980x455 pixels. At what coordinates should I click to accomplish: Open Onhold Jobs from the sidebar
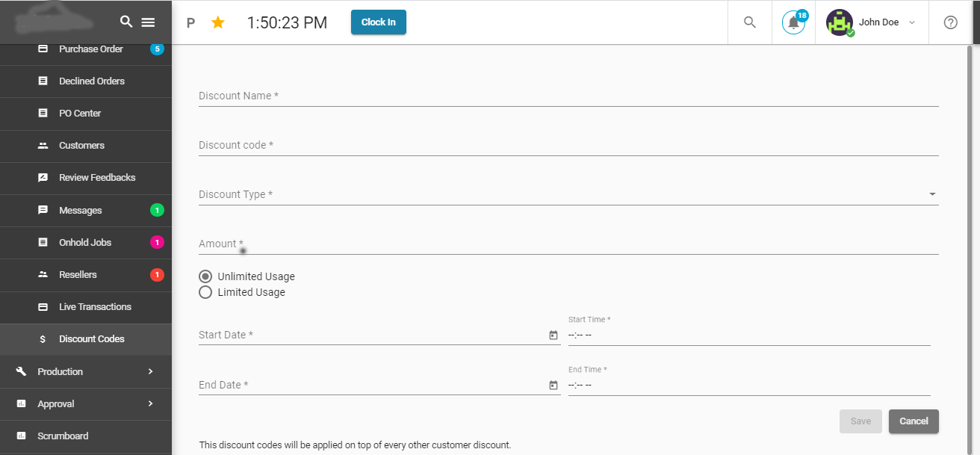[85, 243]
